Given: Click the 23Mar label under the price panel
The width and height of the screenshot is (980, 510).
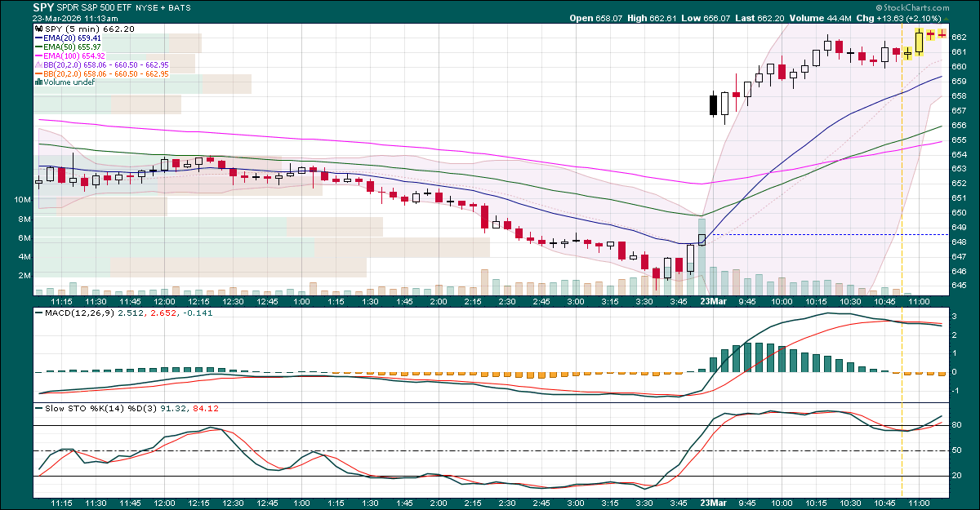Looking at the screenshot, I should click(713, 300).
